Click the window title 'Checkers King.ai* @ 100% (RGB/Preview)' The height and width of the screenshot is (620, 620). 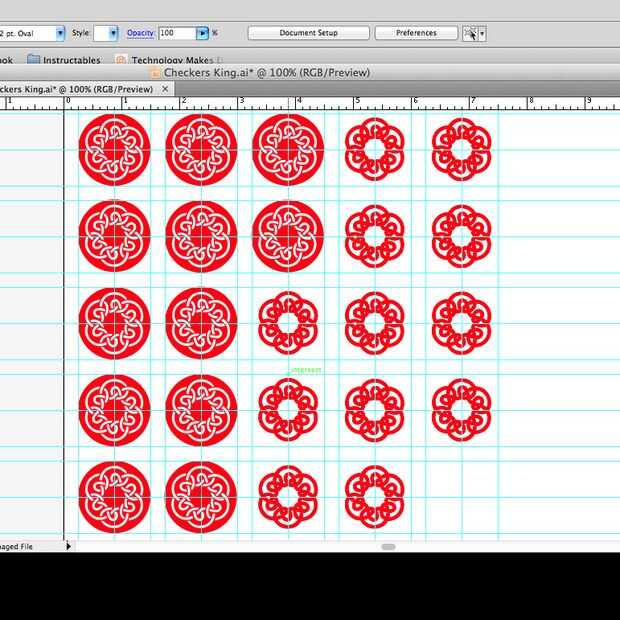click(267, 73)
